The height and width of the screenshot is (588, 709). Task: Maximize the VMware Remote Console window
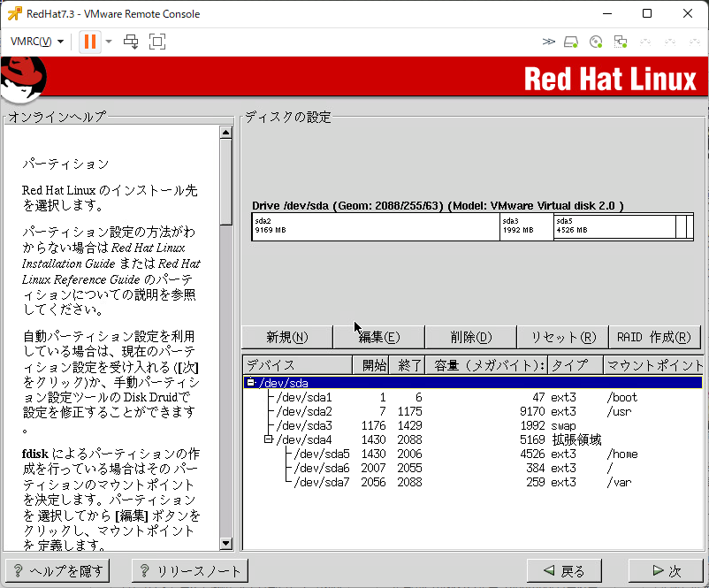point(647,13)
